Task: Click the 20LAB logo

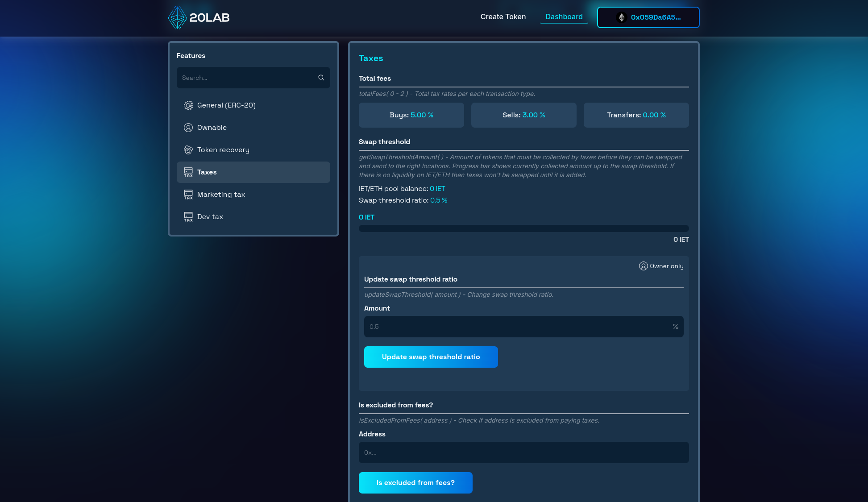Action: pos(199,18)
